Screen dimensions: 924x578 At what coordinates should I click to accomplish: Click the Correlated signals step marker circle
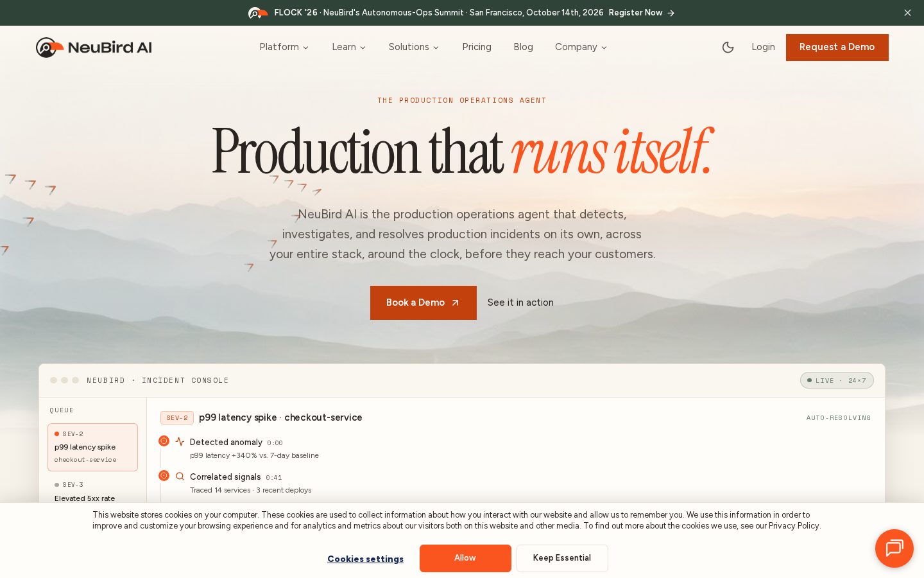pyautogui.click(x=164, y=476)
